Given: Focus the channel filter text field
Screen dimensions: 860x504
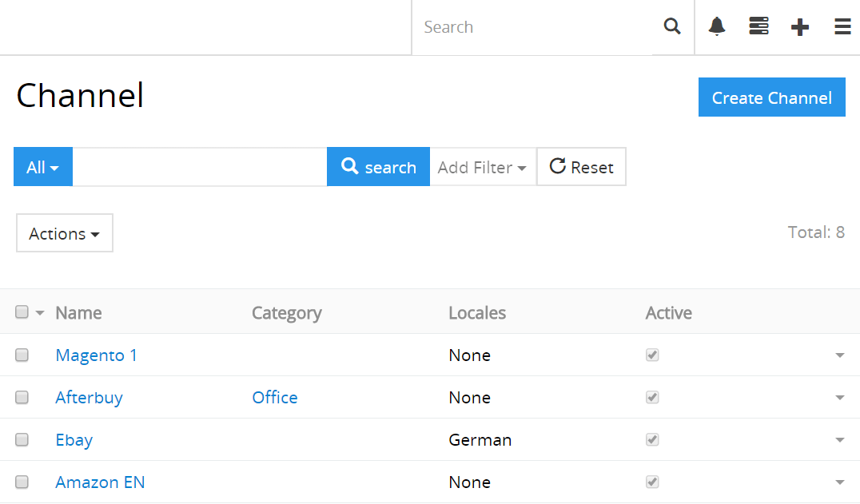Looking at the screenshot, I should tap(200, 167).
